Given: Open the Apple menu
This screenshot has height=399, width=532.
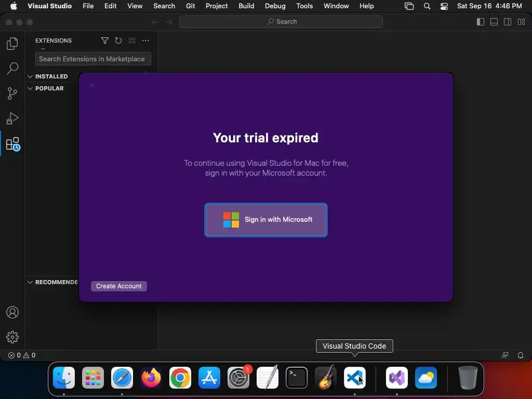Looking at the screenshot, I should click(14, 6).
